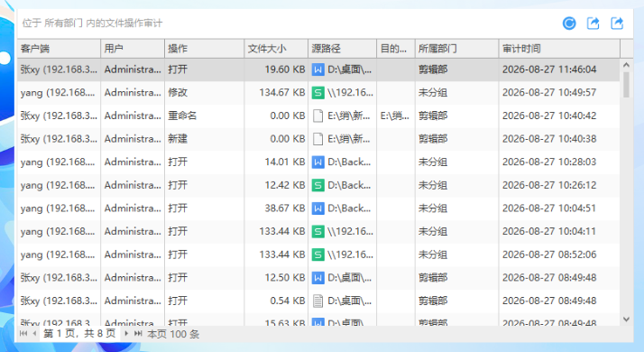The width and height of the screenshot is (644, 352).
Task: Sort by the 审计时间 column header
Action: click(559, 49)
